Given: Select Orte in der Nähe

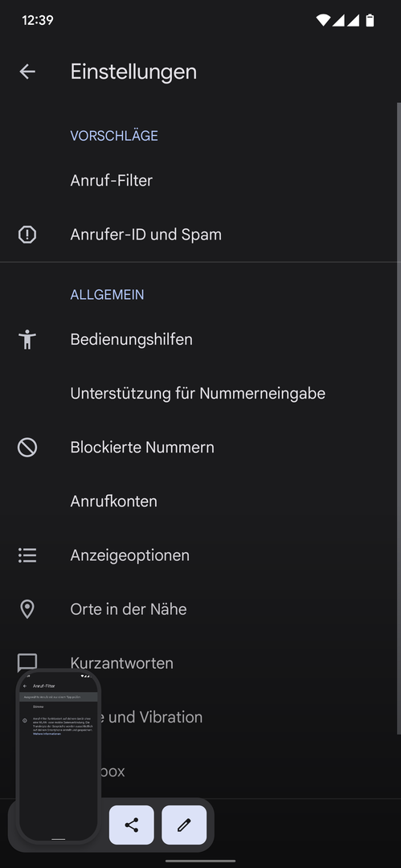Looking at the screenshot, I should pyautogui.click(x=201, y=609).
